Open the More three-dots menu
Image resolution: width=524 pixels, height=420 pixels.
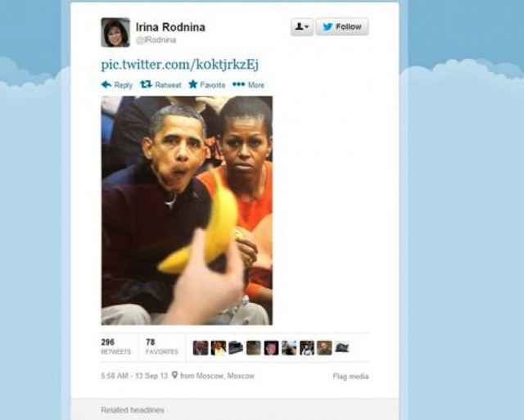238,84
